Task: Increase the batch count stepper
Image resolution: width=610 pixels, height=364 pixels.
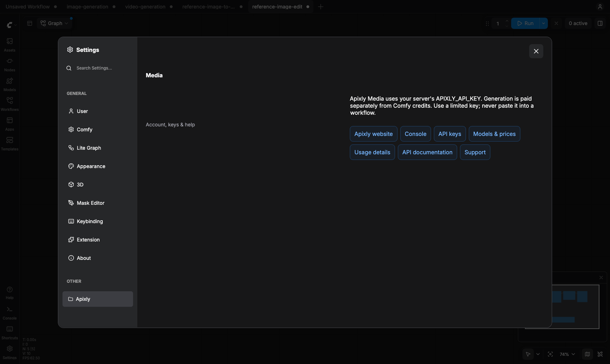Action: (507, 21)
